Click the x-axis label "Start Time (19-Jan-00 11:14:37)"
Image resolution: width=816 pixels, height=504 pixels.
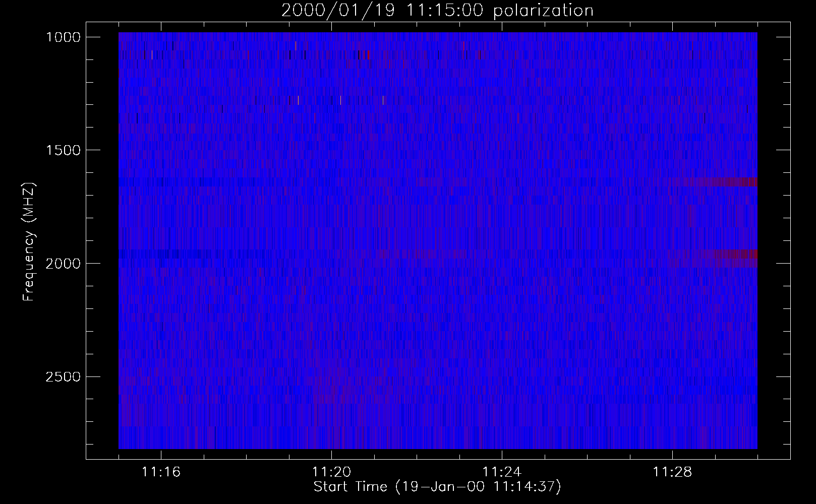click(437, 487)
